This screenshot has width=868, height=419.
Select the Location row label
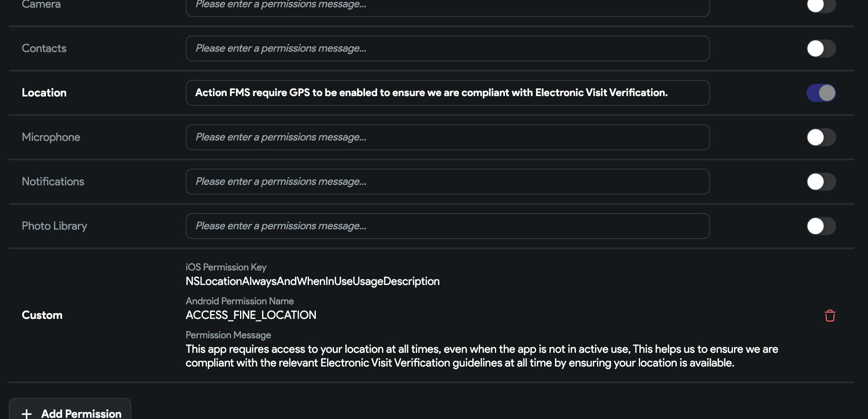pyautogui.click(x=44, y=93)
